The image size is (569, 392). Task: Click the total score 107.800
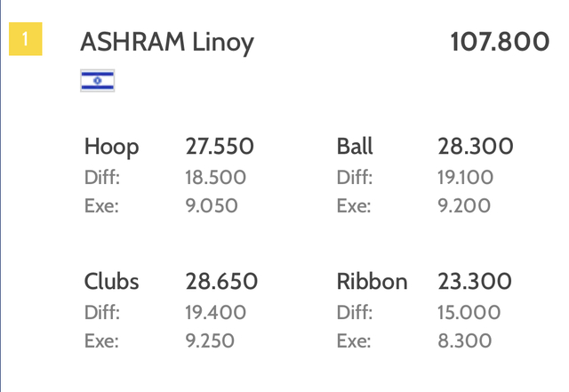click(500, 42)
